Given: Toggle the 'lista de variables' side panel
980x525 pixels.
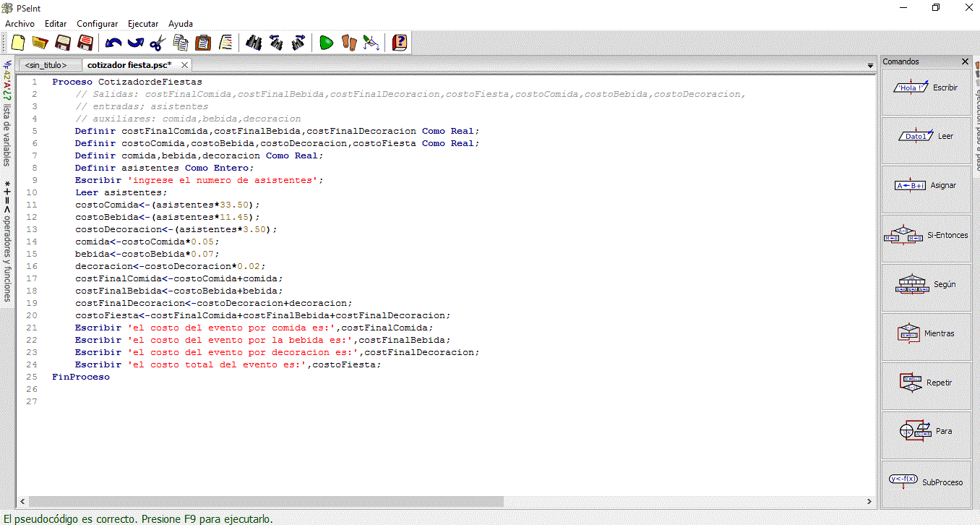Looking at the screenshot, I should pyautogui.click(x=7, y=116).
